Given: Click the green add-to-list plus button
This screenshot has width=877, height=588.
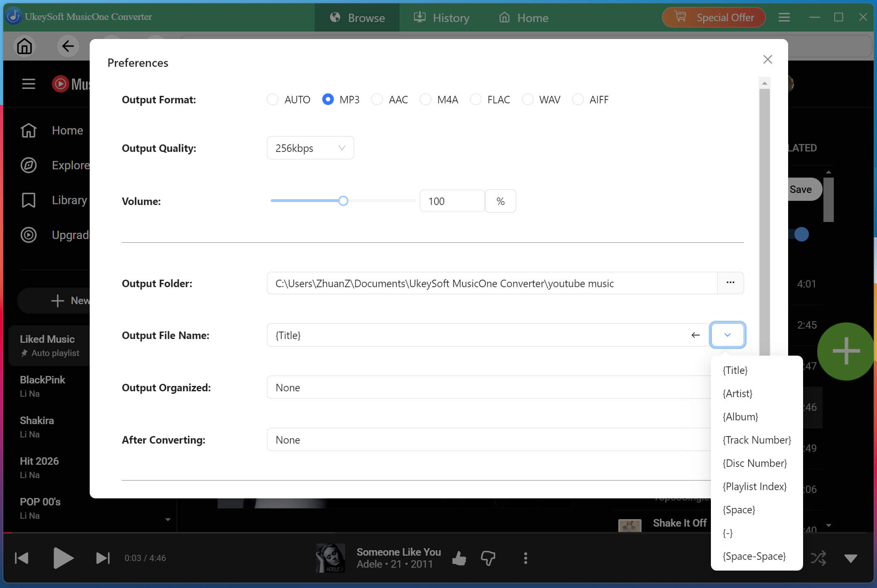Looking at the screenshot, I should point(846,351).
